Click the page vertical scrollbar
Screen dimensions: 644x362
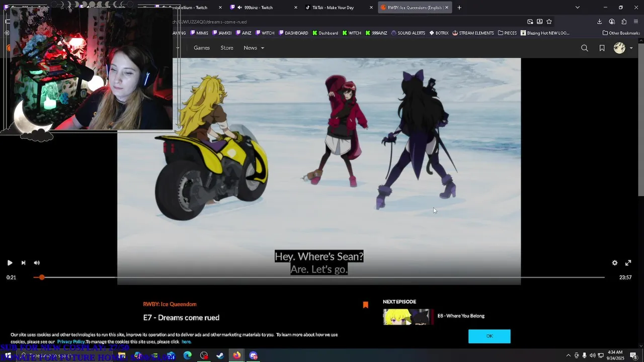640,121
